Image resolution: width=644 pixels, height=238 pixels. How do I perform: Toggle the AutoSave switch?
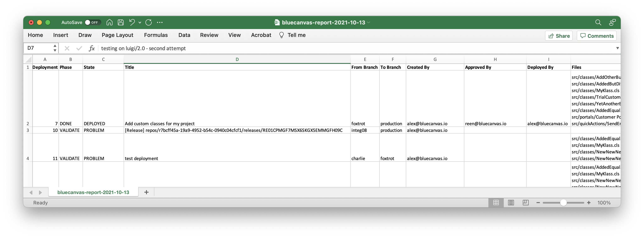point(93,22)
